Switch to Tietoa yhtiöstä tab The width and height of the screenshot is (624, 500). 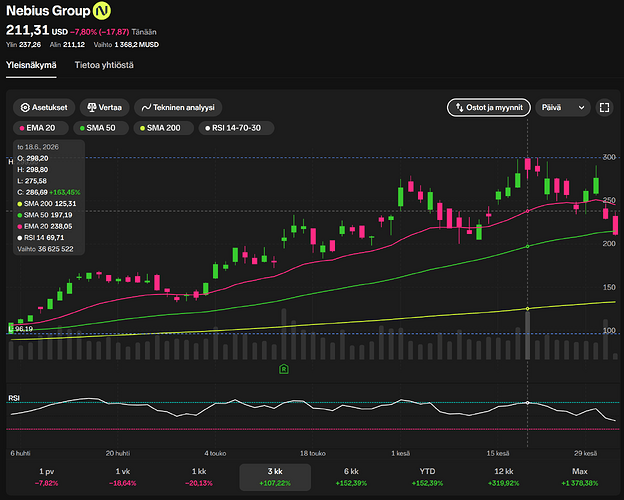[x=104, y=65]
